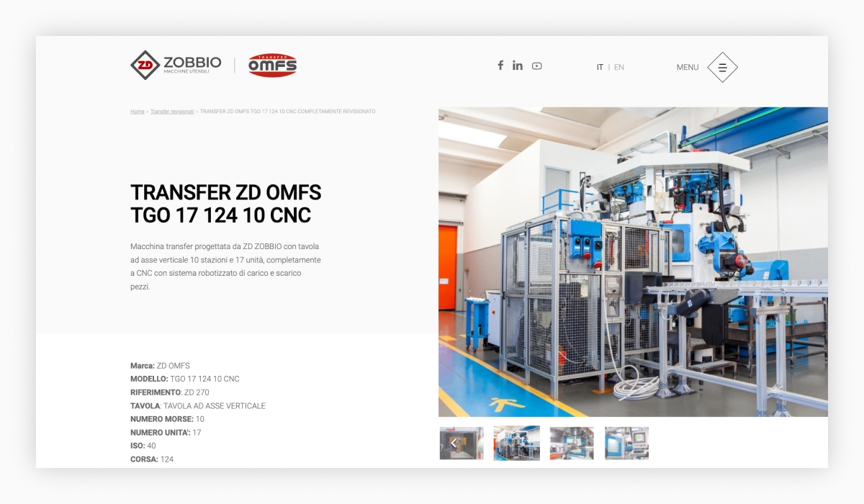The width and height of the screenshot is (864, 504).
Task: Select the fourth gallery thumbnail
Action: [x=626, y=443]
